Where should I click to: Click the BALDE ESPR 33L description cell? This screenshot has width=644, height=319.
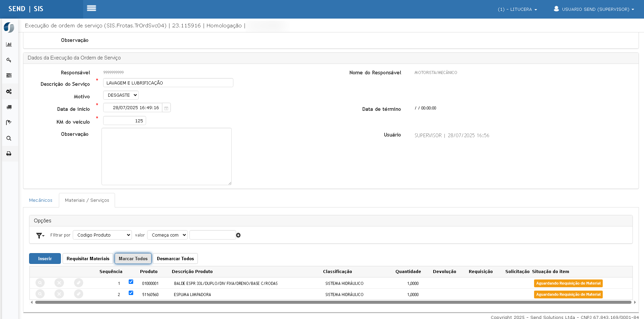coord(226,284)
